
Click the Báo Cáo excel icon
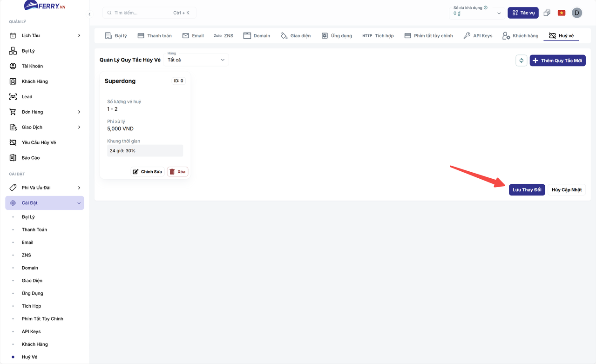13,158
